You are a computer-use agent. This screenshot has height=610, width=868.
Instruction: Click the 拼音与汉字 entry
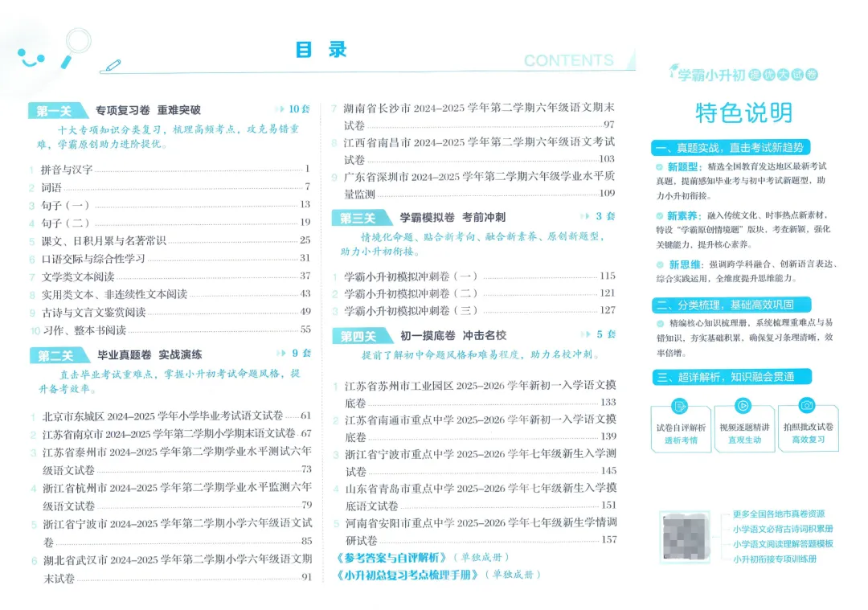(x=170, y=169)
